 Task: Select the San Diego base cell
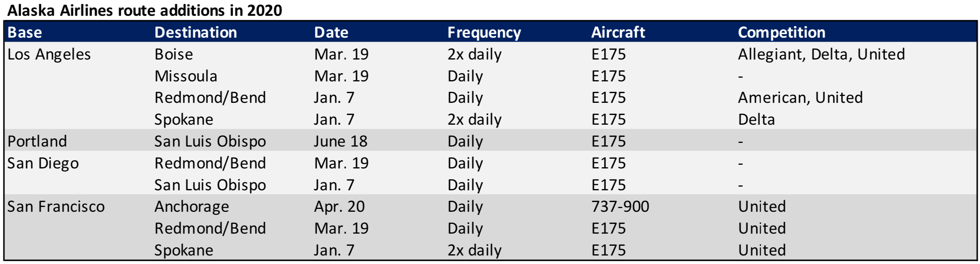tap(43, 163)
